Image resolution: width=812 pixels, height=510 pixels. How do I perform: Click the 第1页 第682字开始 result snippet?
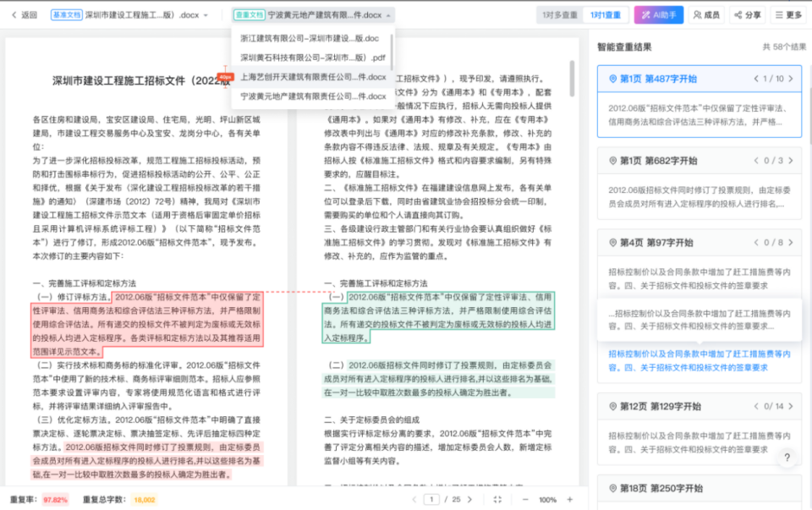[x=700, y=197]
